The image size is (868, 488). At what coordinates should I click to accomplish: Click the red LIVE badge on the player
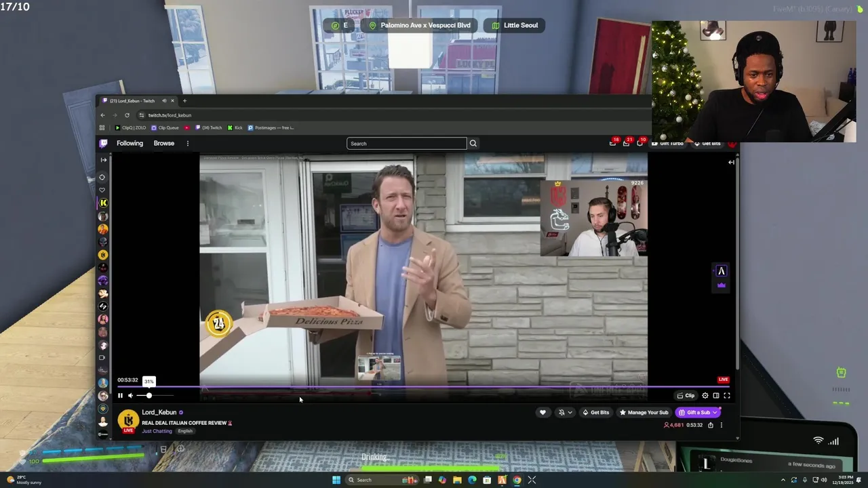click(x=724, y=380)
